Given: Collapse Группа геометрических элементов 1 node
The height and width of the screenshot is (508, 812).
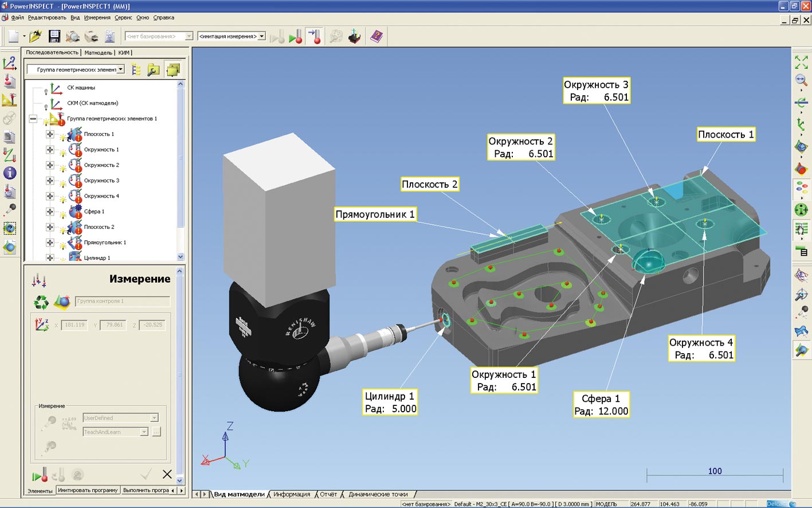Looking at the screenshot, I should click(33, 119).
